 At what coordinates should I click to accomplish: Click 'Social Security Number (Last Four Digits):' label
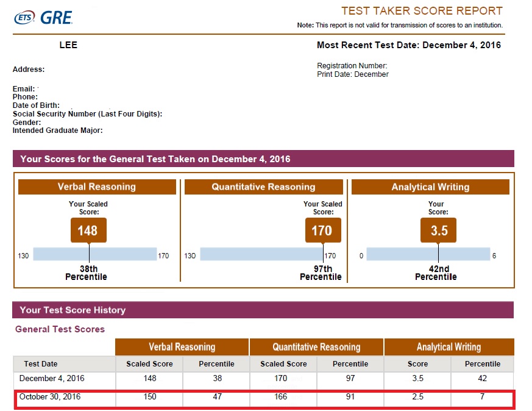(x=87, y=113)
